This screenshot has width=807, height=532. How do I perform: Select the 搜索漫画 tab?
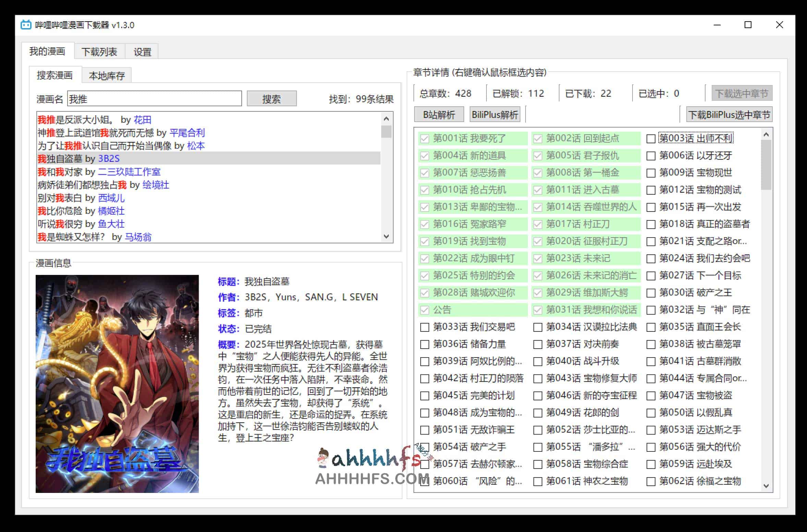56,76
